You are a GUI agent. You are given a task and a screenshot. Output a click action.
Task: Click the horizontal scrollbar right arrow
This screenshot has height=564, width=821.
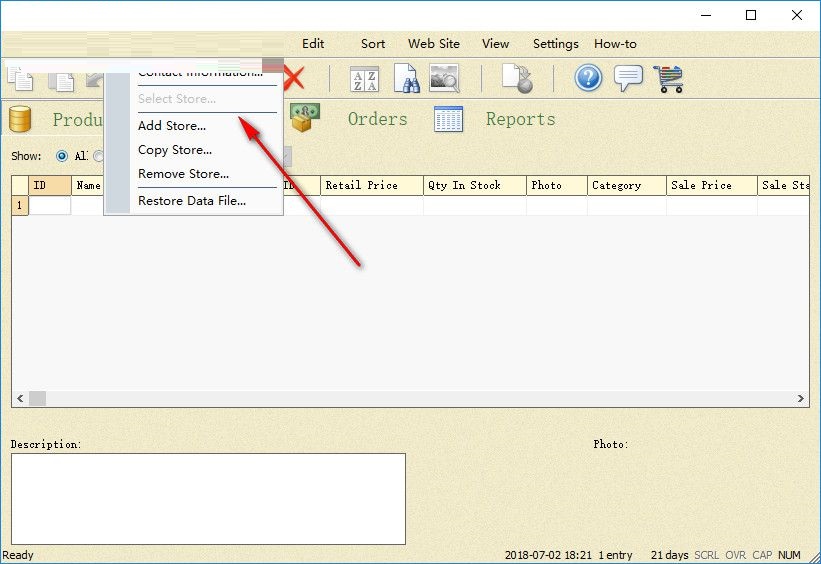click(801, 399)
